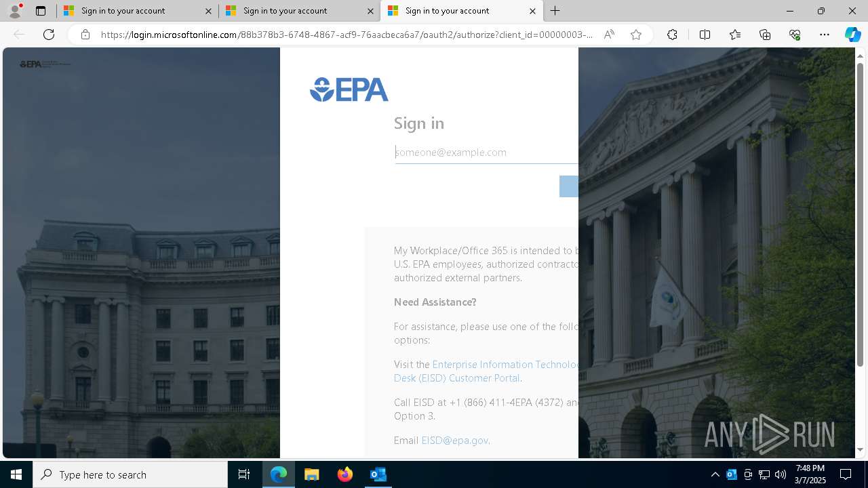Viewport: 868px width, 488px height.
Task: Click small EPA logo on background image
Action: (x=45, y=64)
